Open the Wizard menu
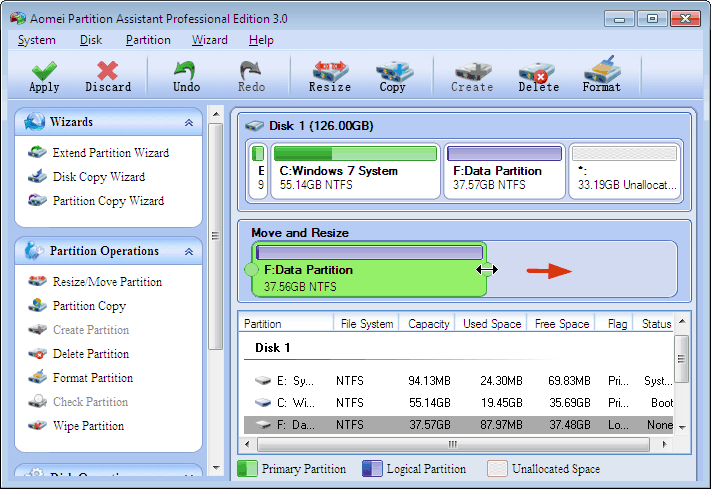Viewport: 711px width, 489px height. click(x=209, y=40)
